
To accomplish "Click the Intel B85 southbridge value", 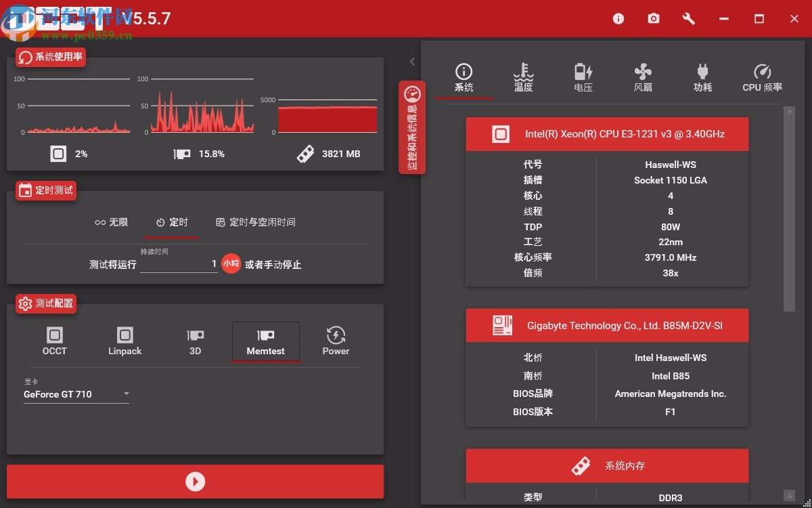I will click(671, 376).
